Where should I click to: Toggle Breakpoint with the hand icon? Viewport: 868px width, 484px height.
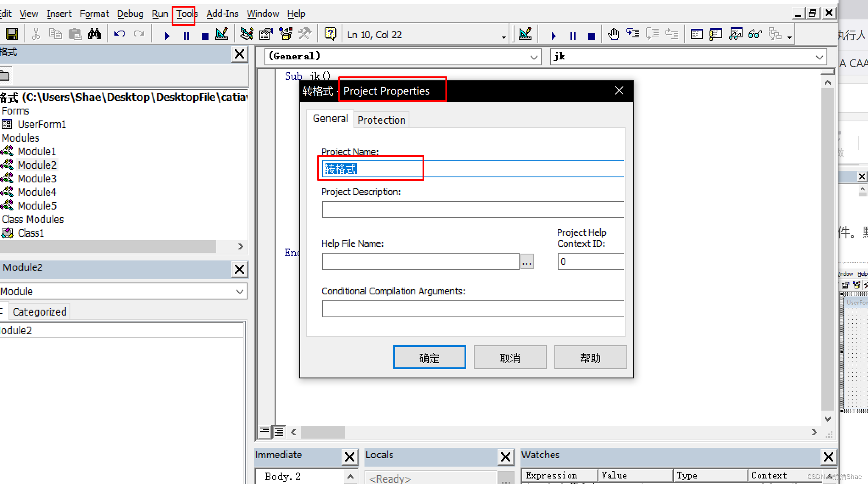click(613, 34)
